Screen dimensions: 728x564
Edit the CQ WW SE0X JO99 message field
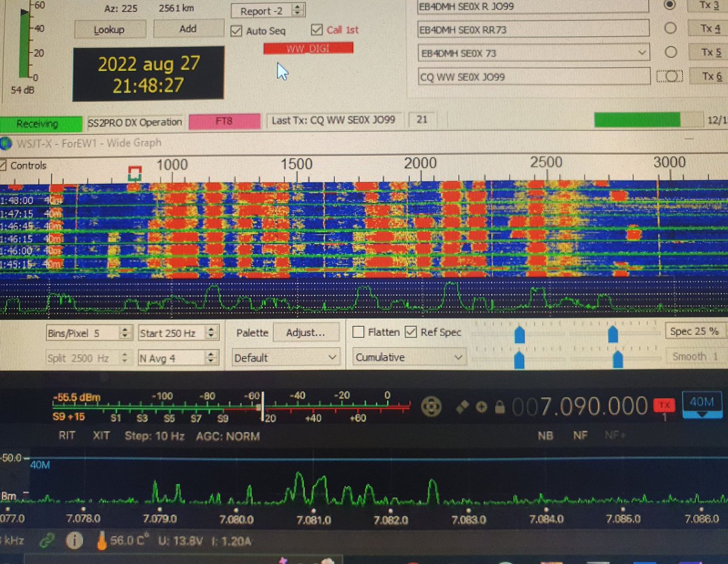coord(533,76)
